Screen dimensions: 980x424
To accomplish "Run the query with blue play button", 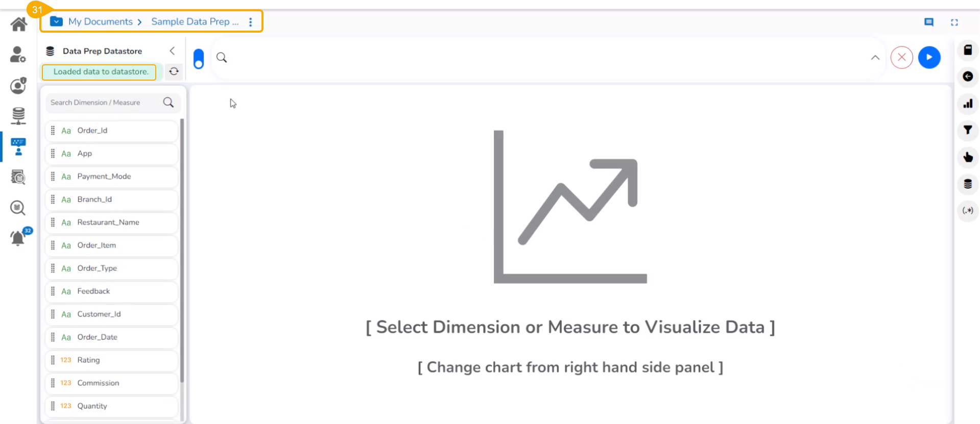I will tap(929, 57).
